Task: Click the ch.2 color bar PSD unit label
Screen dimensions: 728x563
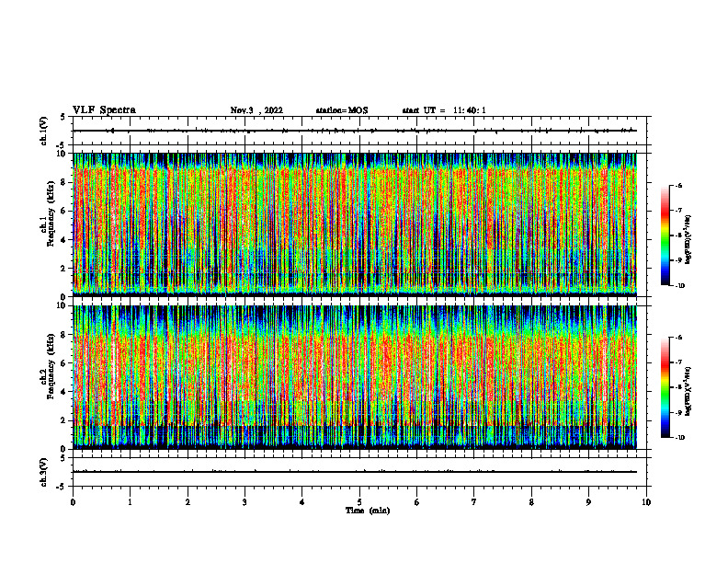Action: click(688, 390)
